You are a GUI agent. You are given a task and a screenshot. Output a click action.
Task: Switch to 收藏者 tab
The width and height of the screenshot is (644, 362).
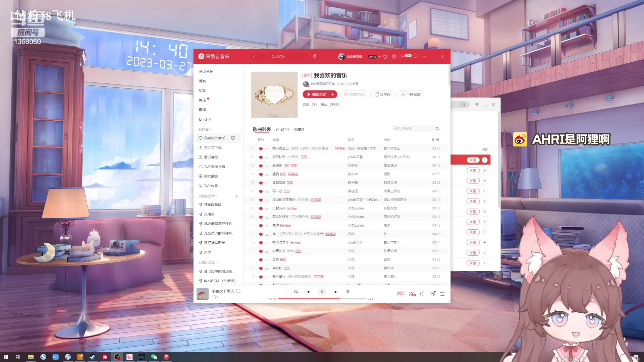pyautogui.click(x=299, y=129)
